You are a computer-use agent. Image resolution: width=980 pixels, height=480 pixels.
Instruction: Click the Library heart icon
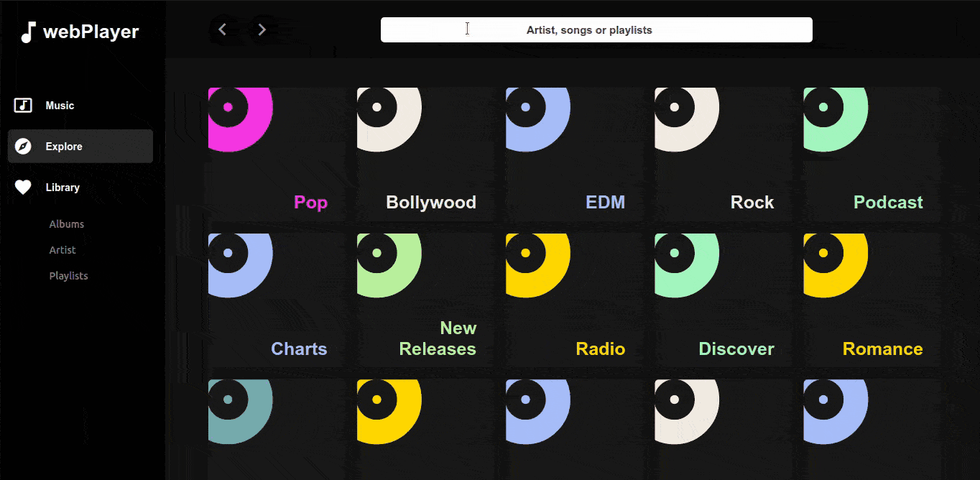coord(23,188)
